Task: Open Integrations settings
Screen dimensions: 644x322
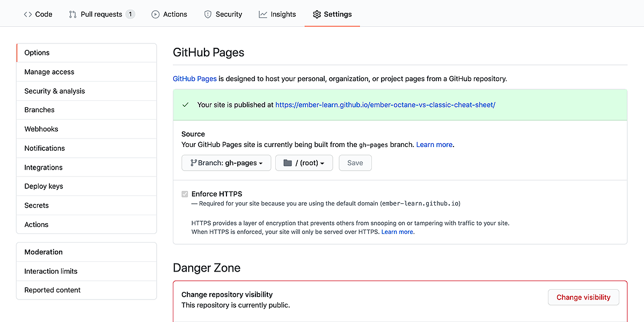Action: (86, 167)
